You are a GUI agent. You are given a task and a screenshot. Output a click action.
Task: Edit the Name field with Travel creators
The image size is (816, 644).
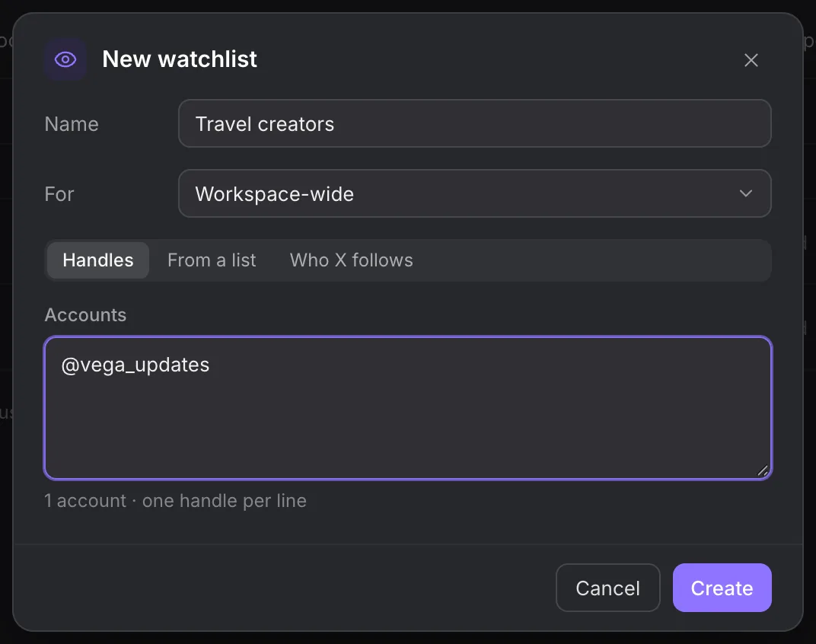[x=475, y=123]
